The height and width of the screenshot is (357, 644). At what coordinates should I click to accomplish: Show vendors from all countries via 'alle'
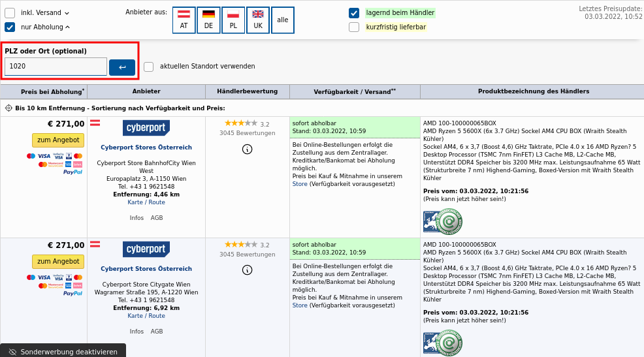pos(282,20)
